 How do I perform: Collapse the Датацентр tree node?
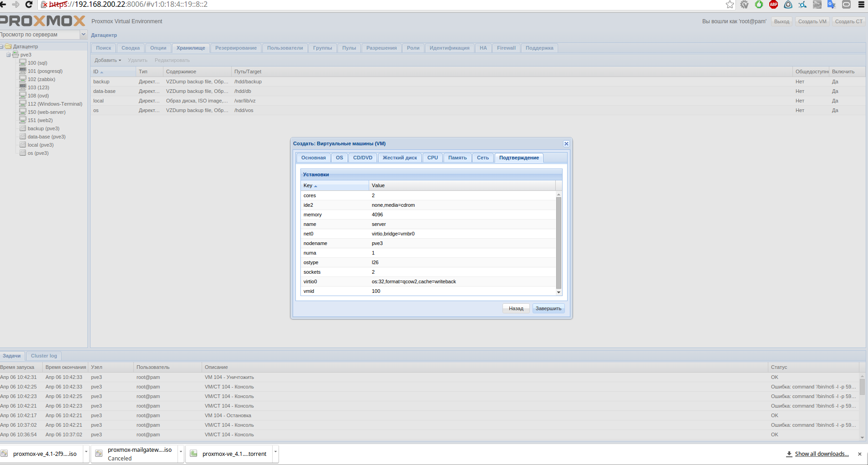click(2, 46)
